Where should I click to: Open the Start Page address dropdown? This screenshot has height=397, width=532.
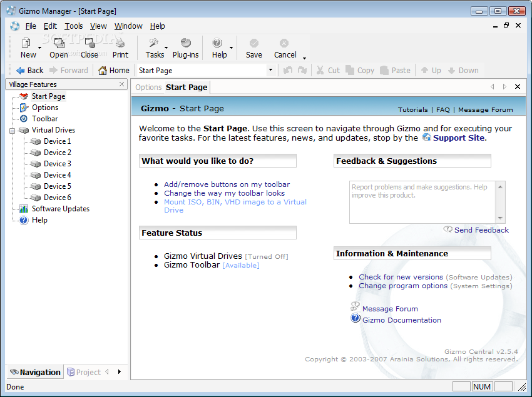[x=270, y=71]
